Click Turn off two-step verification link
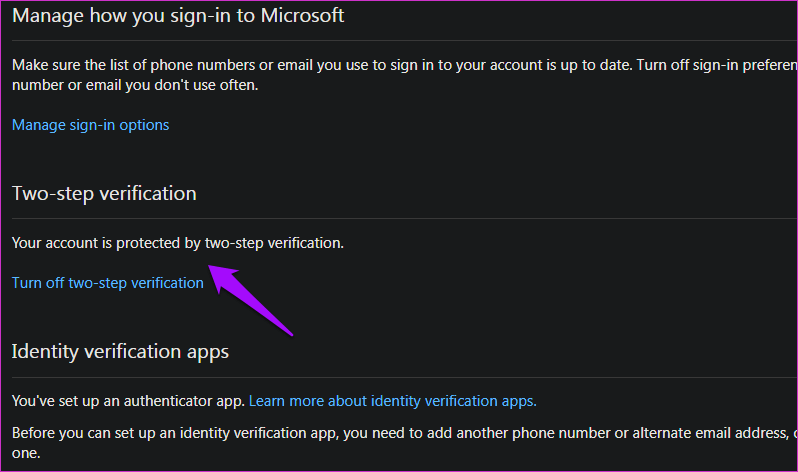Screen dimensions: 798x472 108,283
